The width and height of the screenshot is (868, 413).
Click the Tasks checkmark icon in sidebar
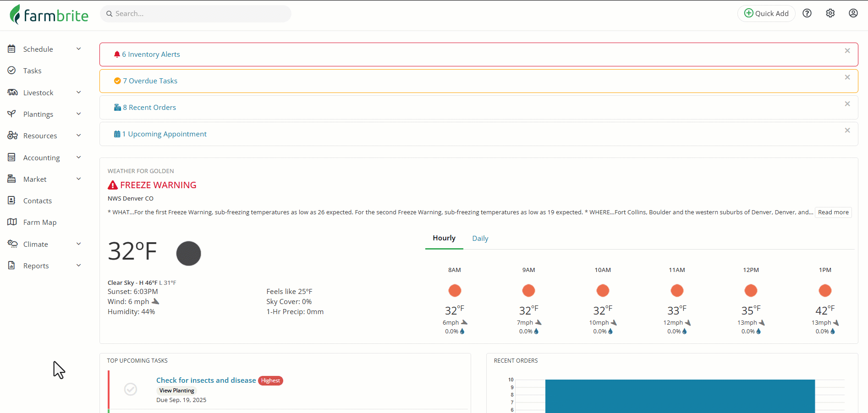[12, 71]
